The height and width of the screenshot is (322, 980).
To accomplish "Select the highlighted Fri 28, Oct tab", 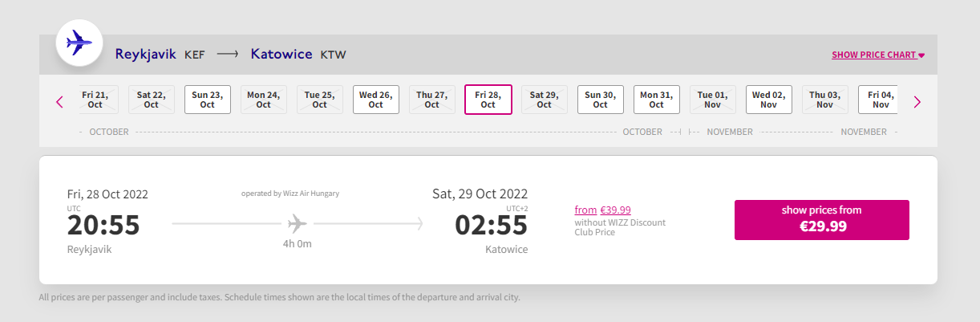I will 488,100.
